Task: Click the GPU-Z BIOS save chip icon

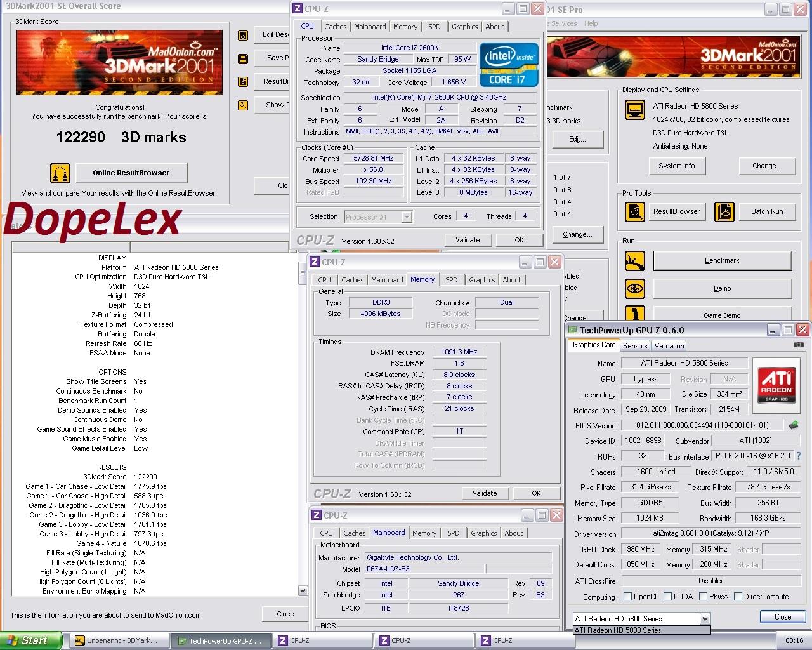Action: 793,425
